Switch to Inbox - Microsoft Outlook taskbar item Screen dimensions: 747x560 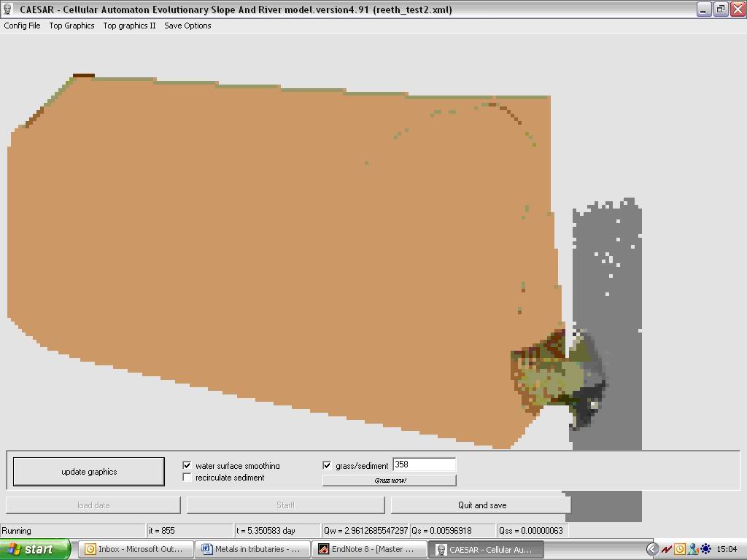coord(135,549)
